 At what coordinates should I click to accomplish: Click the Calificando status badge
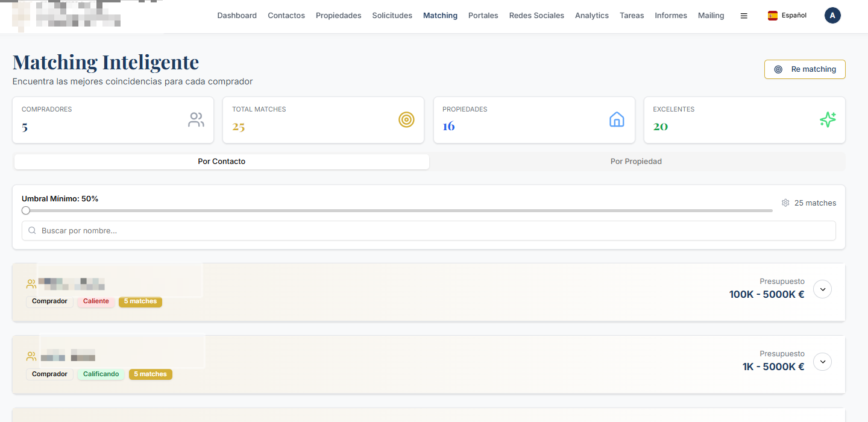[101, 374]
